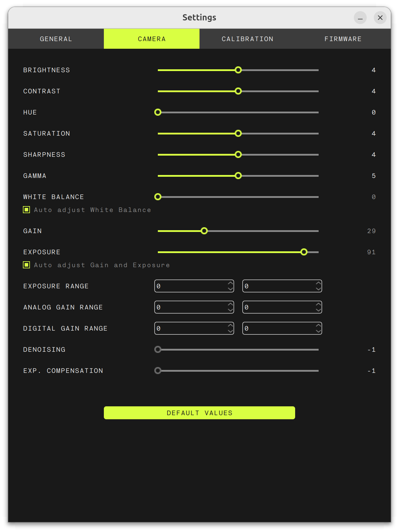Increase Exposure Range minimum with up arrow
Image resolution: width=399 pixels, height=532 pixels.
[230, 283]
